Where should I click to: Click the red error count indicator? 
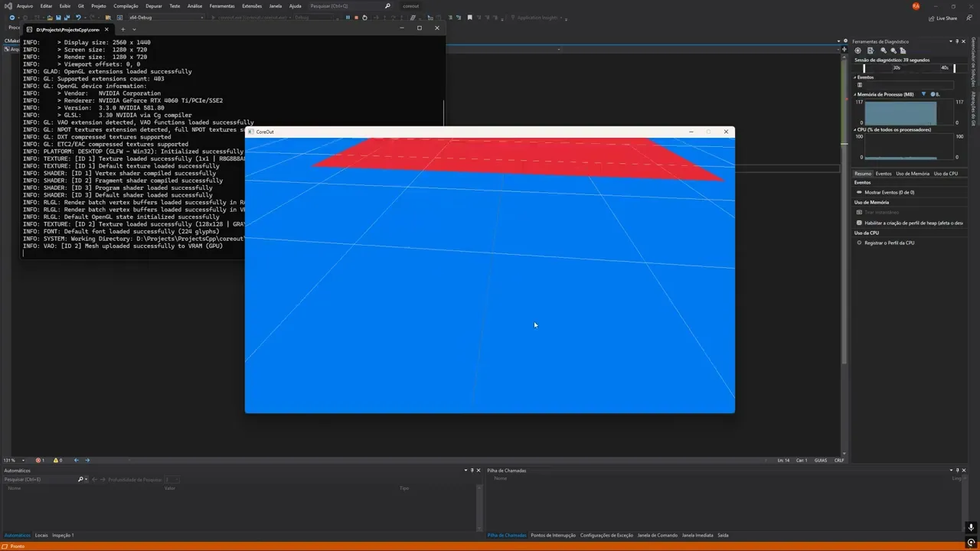[x=40, y=460]
